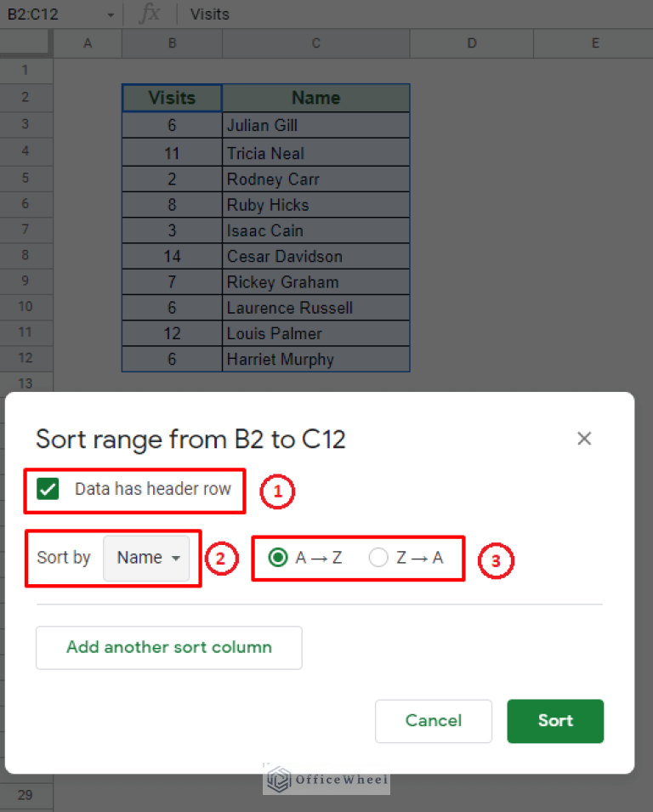Select column header C
The height and width of the screenshot is (812, 653).
315,43
